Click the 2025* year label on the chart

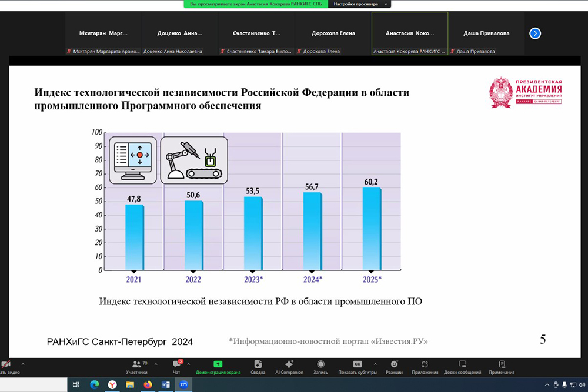(372, 280)
